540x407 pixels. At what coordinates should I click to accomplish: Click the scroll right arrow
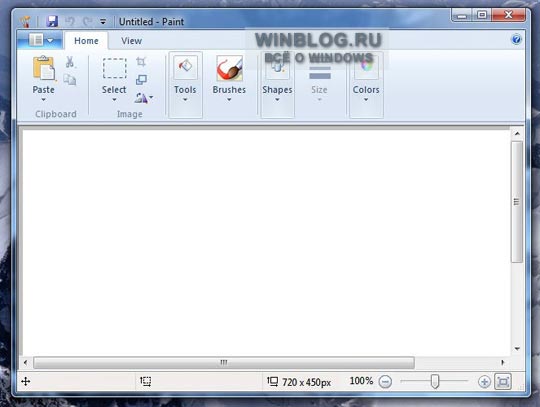click(x=502, y=362)
